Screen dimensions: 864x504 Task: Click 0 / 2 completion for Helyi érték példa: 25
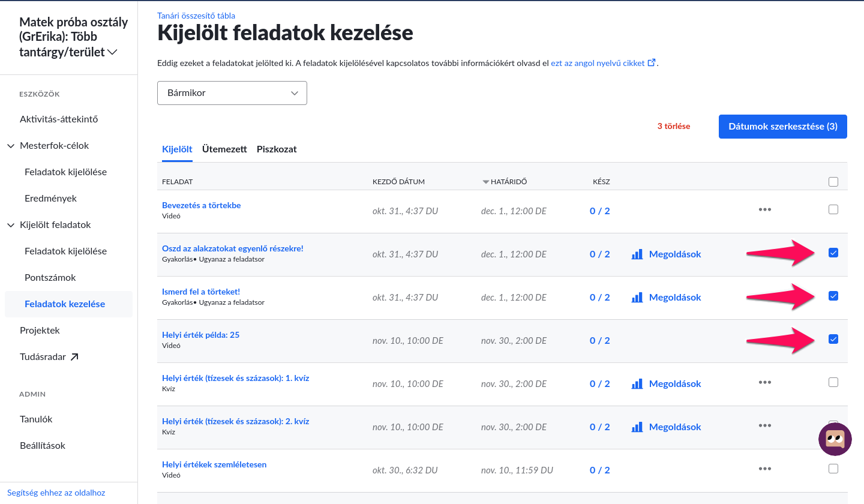[600, 341]
